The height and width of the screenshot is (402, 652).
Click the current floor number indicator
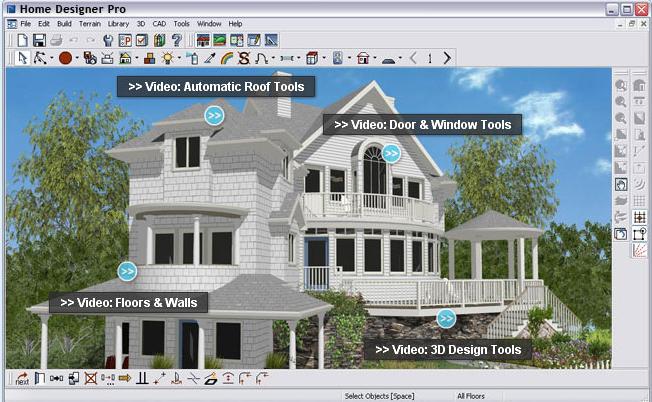(x=430, y=58)
